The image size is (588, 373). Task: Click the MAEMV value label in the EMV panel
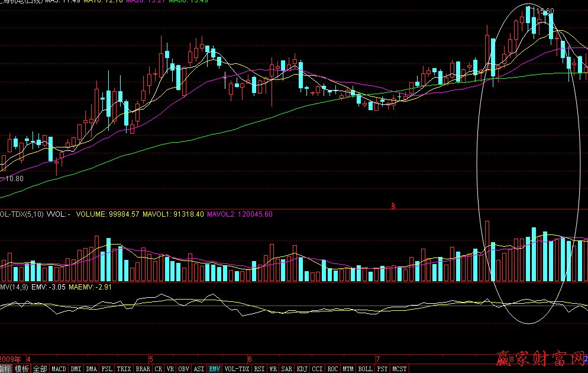click(90, 287)
